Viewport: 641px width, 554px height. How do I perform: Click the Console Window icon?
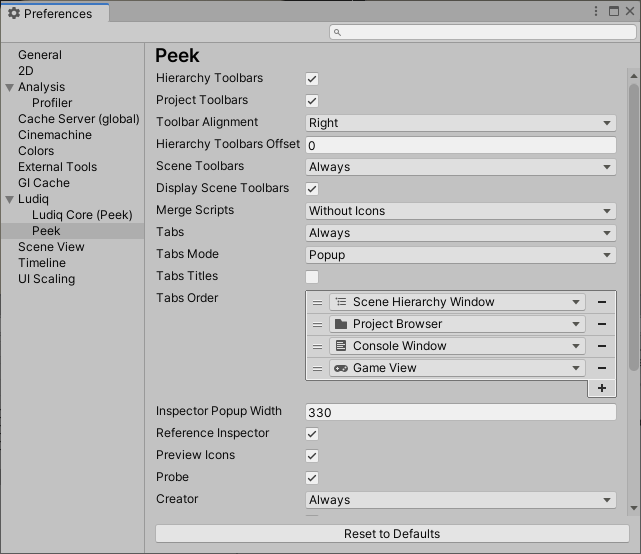(341, 346)
